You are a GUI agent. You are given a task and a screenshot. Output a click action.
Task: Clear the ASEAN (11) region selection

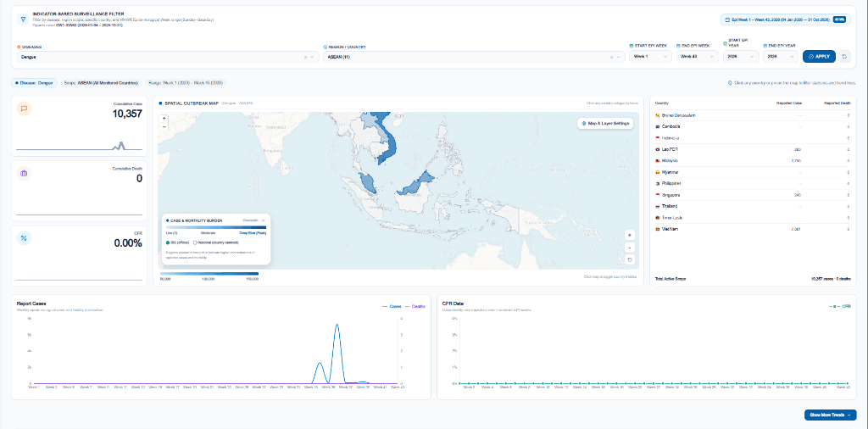612,57
